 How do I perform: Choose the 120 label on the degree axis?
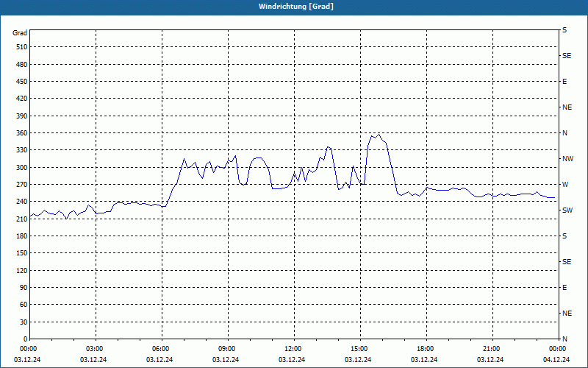pos(22,270)
